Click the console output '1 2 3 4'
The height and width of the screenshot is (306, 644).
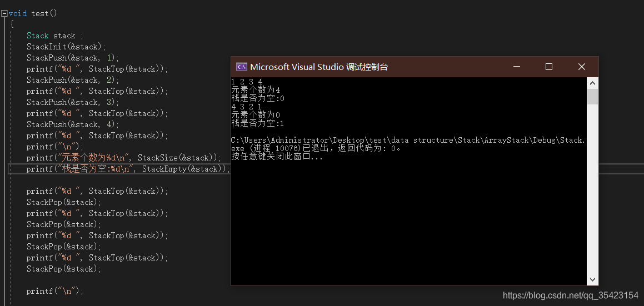247,82
